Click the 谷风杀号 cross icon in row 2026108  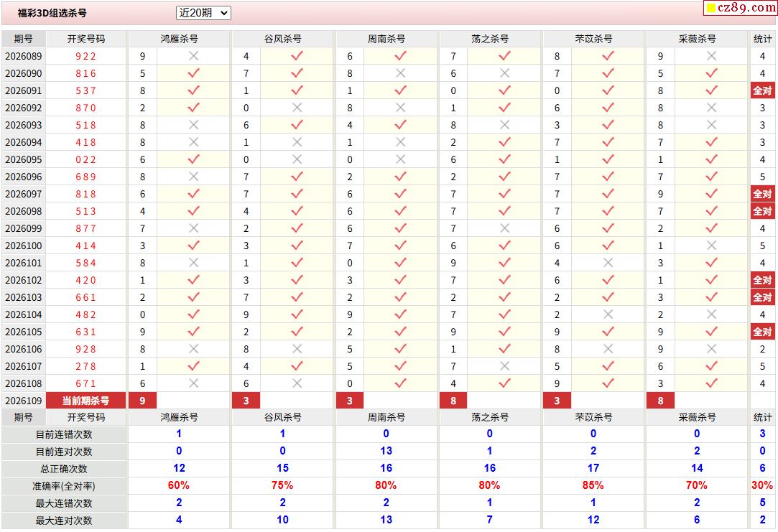pyautogui.click(x=297, y=383)
